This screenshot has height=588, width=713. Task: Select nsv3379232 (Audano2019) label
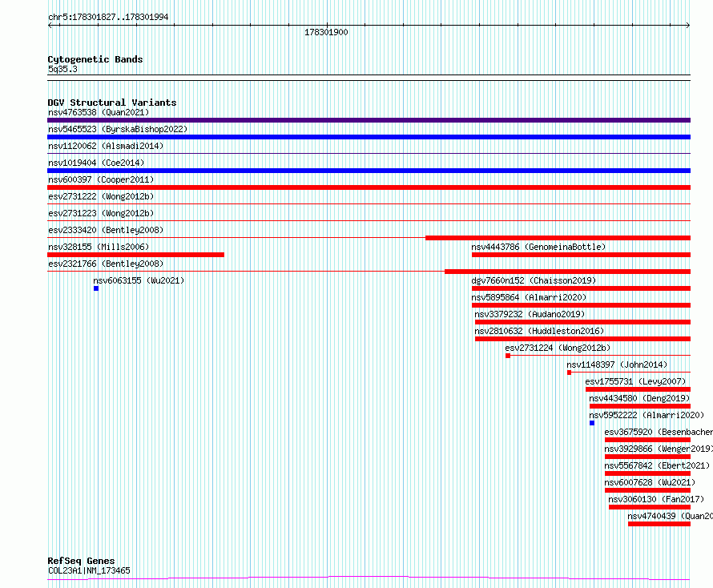[530, 314]
